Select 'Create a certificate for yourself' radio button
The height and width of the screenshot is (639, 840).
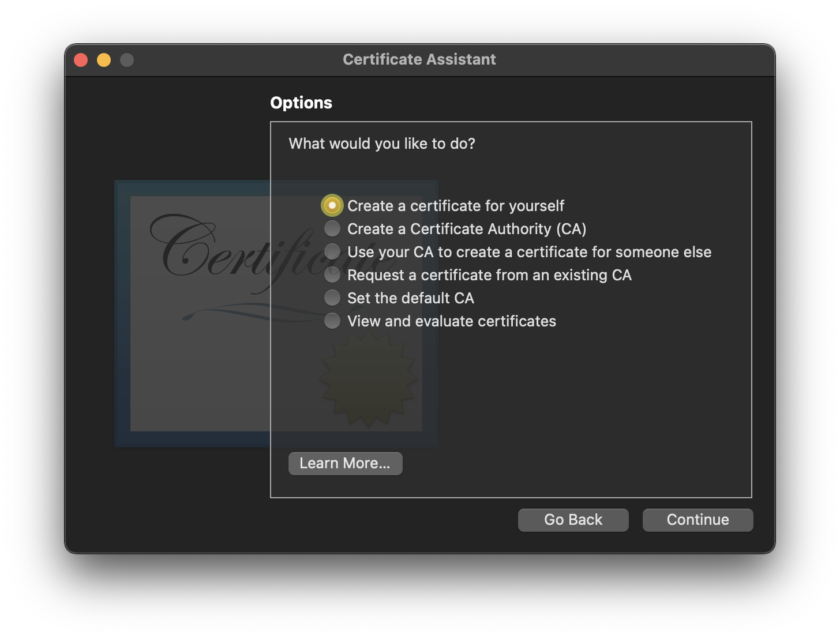click(x=332, y=206)
